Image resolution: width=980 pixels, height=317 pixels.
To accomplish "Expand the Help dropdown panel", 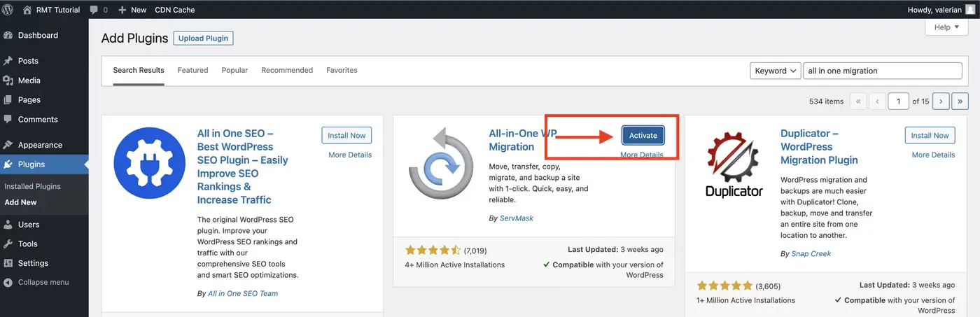I will click(x=946, y=27).
